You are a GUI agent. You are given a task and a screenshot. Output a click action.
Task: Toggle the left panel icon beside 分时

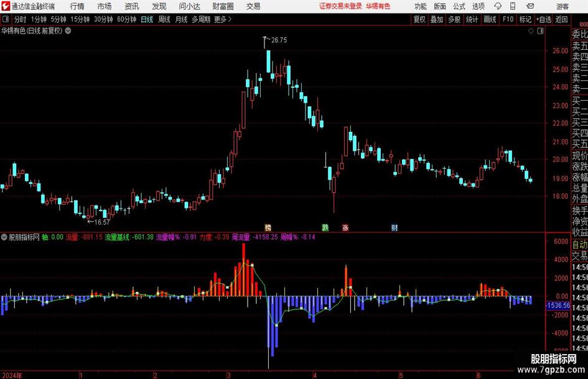(6, 19)
